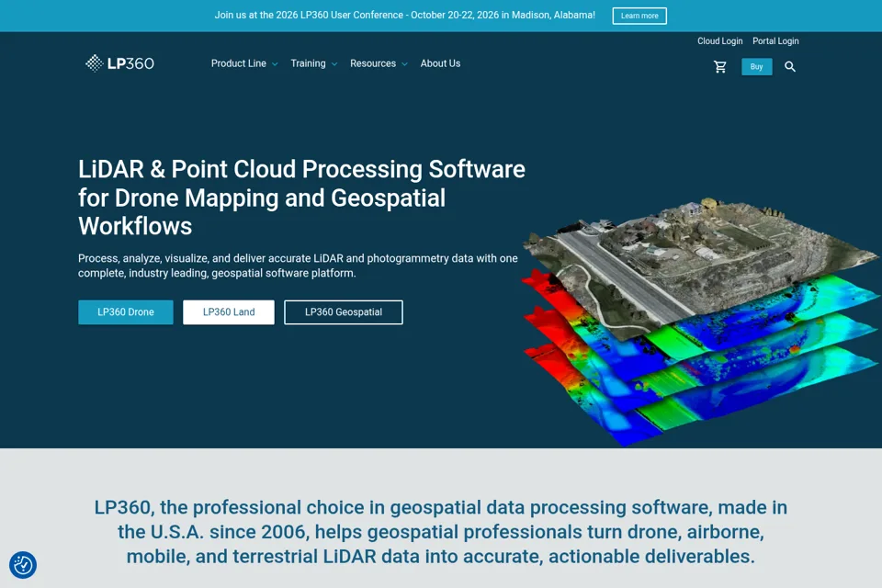Viewport: 882px width, 588px height.
Task: Go to the About Us page
Action: [x=440, y=63]
